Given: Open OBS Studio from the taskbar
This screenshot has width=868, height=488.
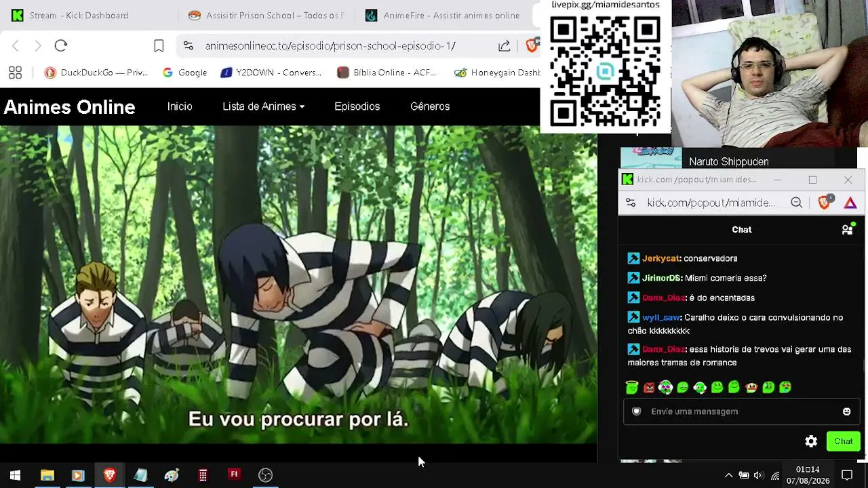Looking at the screenshot, I should [x=265, y=475].
